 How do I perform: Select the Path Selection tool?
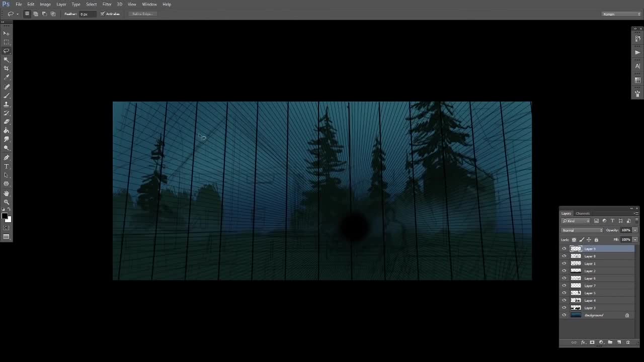click(x=7, y=175)
